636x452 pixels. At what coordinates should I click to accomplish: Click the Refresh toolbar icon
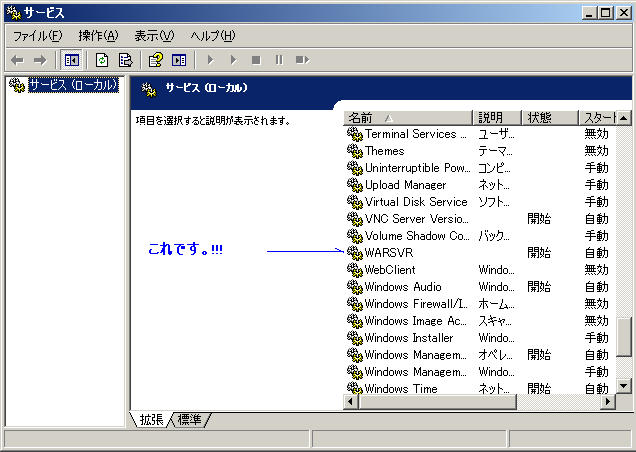click(x=101, y=60)
